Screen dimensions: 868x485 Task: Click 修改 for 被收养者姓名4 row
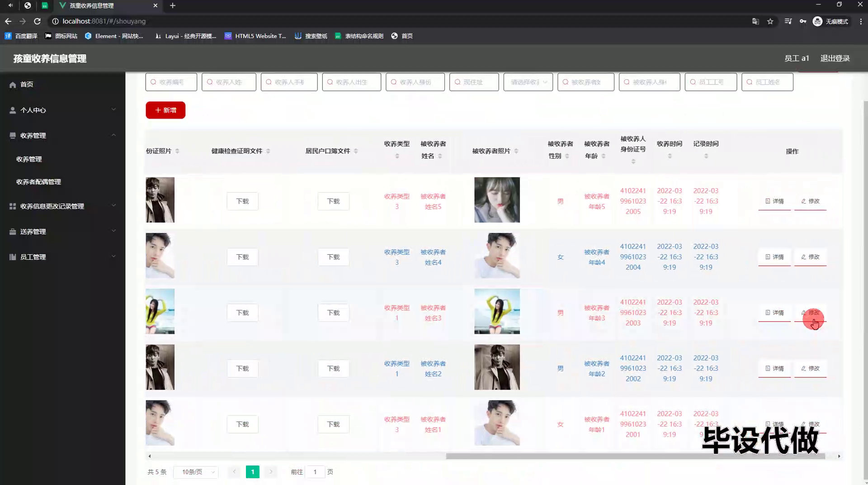pos(810,257)
